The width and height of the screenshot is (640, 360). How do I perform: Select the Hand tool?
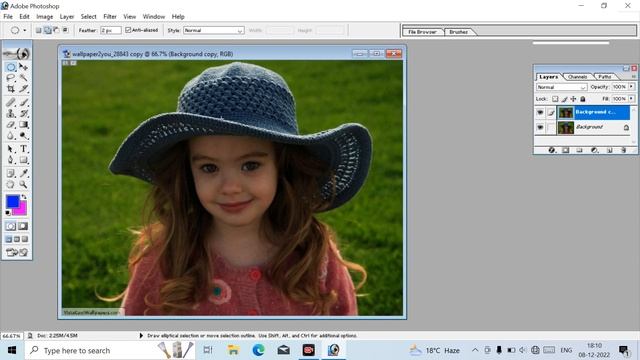coord(11,184)
